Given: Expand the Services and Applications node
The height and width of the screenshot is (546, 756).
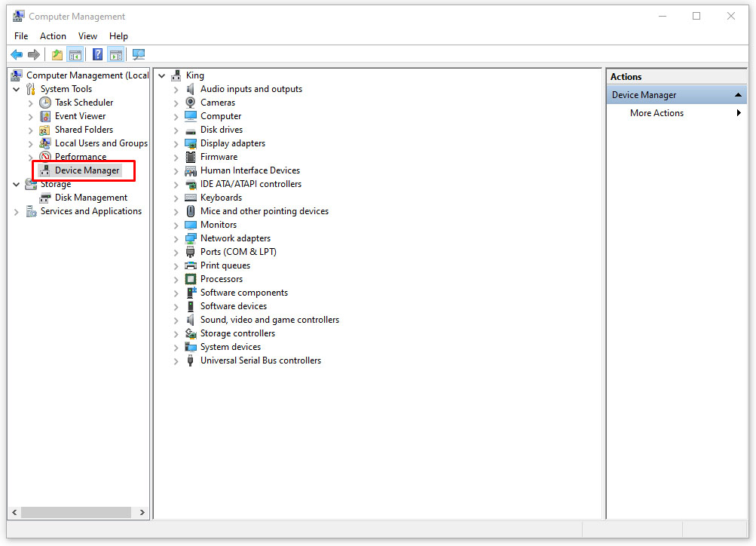Looking at the screenshot, I should (x=17, y=212).
